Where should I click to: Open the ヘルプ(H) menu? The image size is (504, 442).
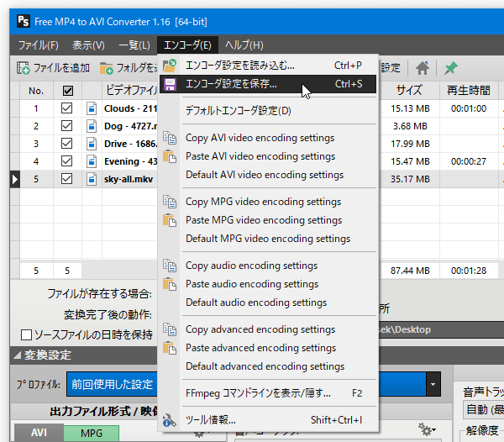(x=244, y=45)
